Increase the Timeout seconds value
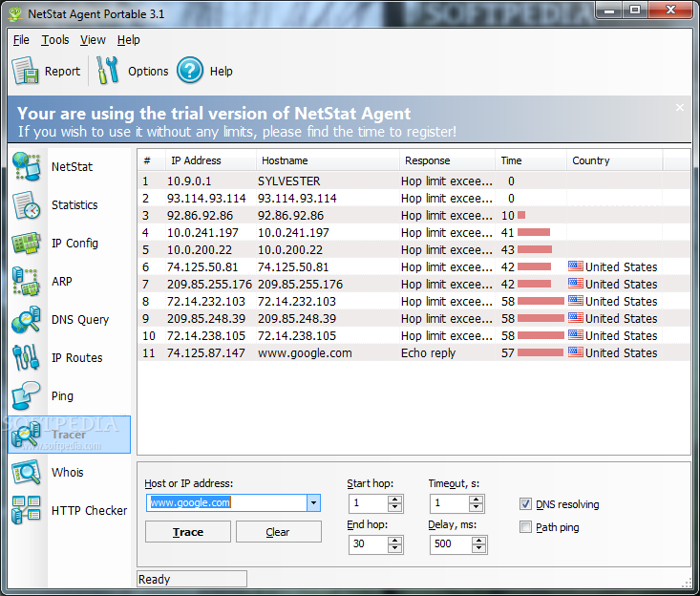This screenshot has width=700, height=596. (476, 500)
